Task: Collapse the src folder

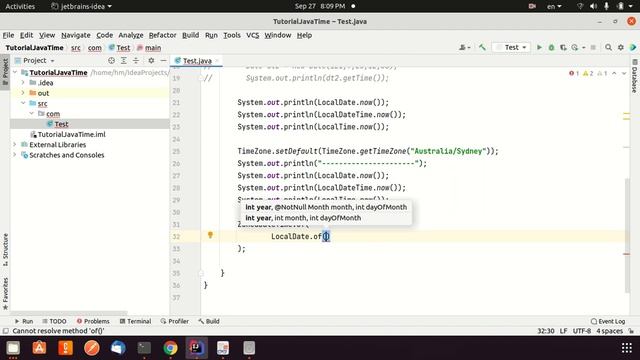Action: click(x=23, y=103)
